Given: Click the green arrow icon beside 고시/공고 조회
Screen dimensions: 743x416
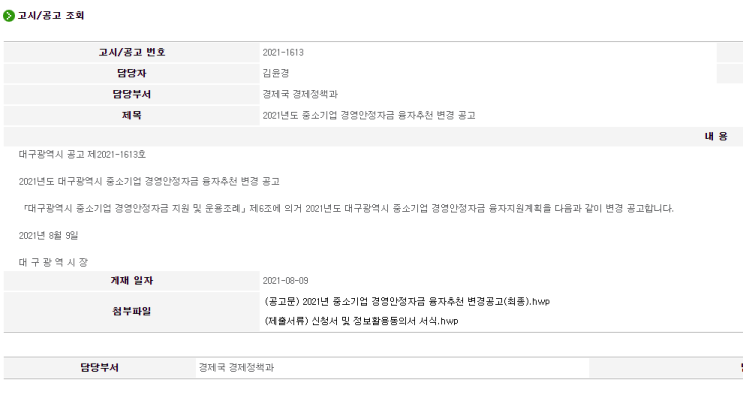Looking at the screenshot, I should pyautogui.click(x=9, y=16).
